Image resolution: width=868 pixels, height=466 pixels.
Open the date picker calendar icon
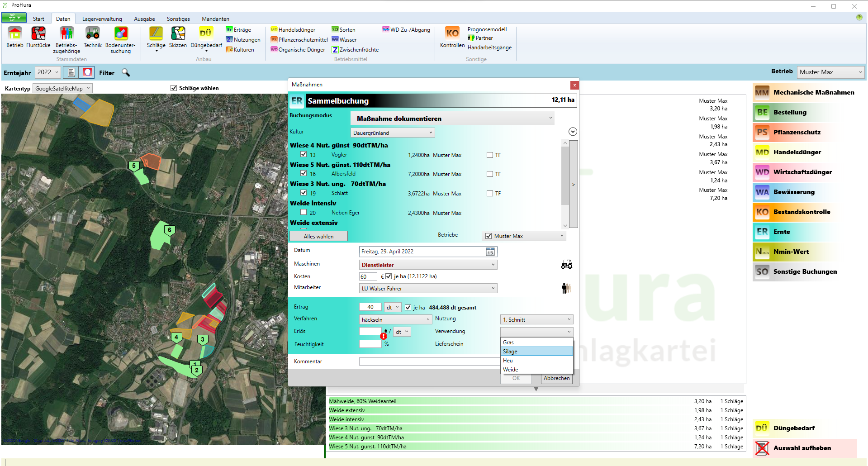[490, 252]
